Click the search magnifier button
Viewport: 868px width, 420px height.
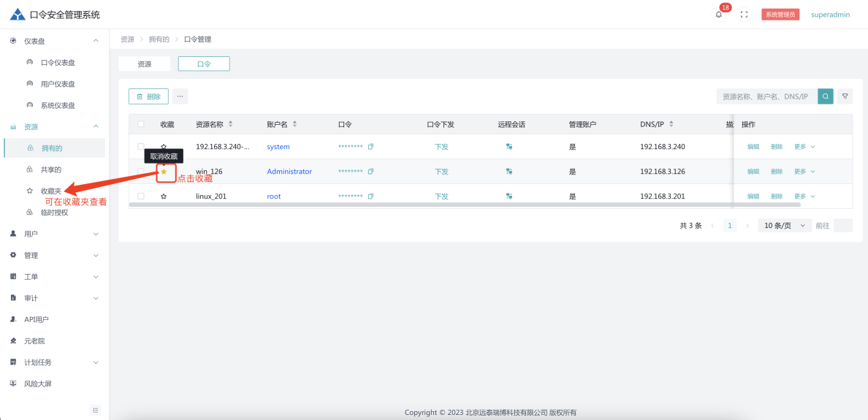(825, 96)
